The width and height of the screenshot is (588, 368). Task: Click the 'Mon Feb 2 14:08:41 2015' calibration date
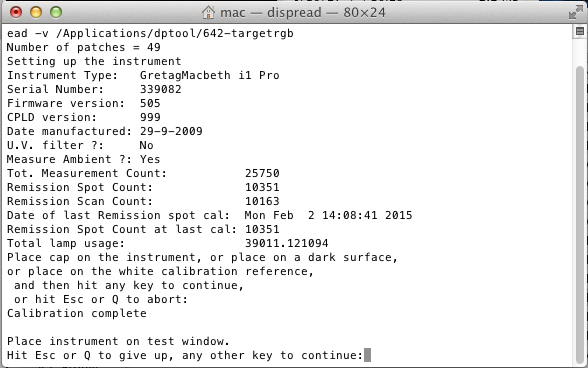pos(328,215)
